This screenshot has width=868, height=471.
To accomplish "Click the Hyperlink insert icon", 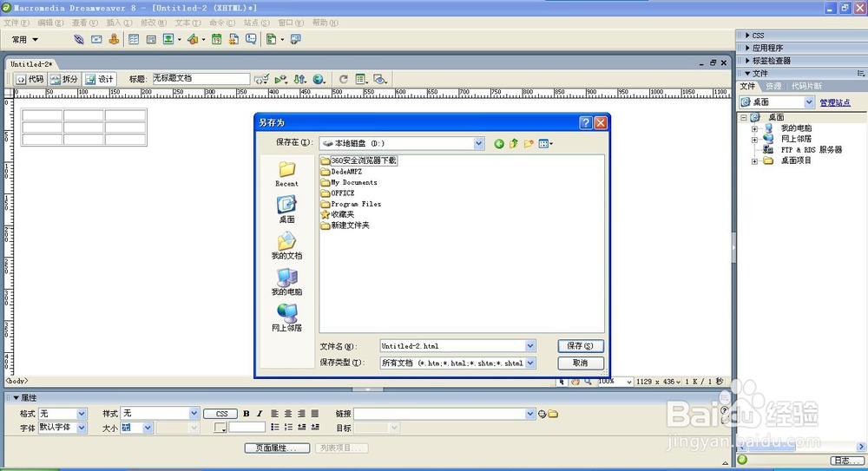I will 79,39.
